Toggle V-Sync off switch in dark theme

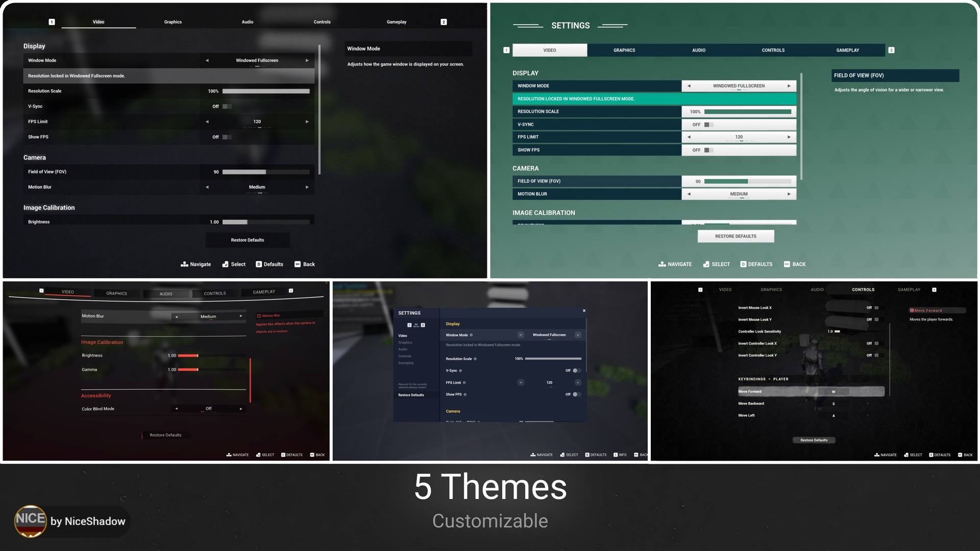(x=227, y=107)
